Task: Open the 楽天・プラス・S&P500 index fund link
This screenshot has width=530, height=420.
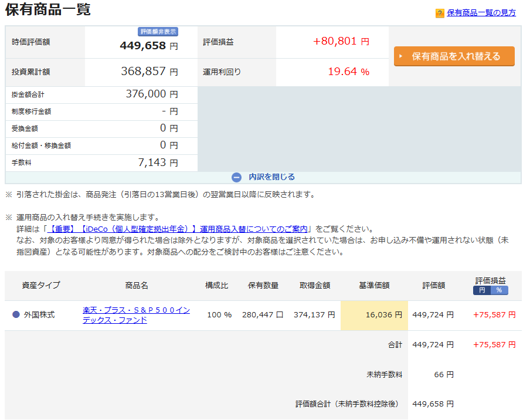Action: point(136,315)
